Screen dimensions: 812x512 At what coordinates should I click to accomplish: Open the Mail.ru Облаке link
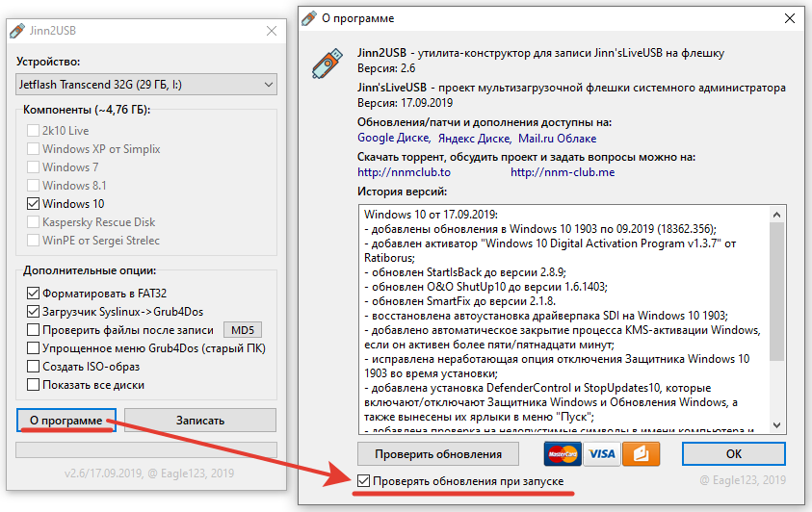point(557,138)
